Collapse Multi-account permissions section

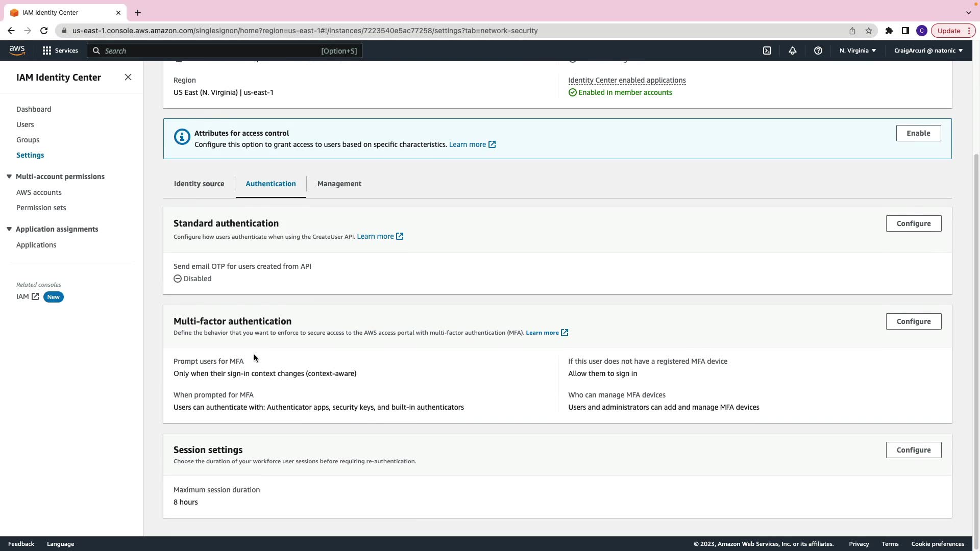tap(9, 177)
